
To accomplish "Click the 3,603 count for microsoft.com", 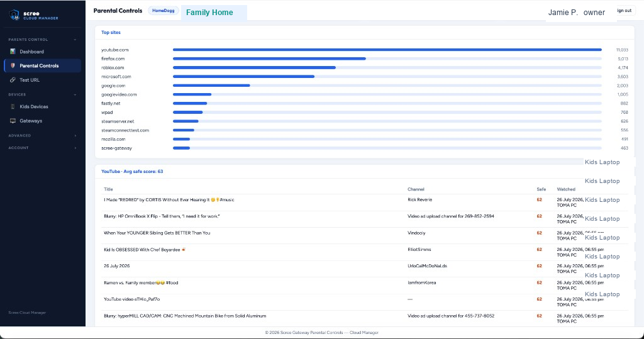I will coord(623,77).
